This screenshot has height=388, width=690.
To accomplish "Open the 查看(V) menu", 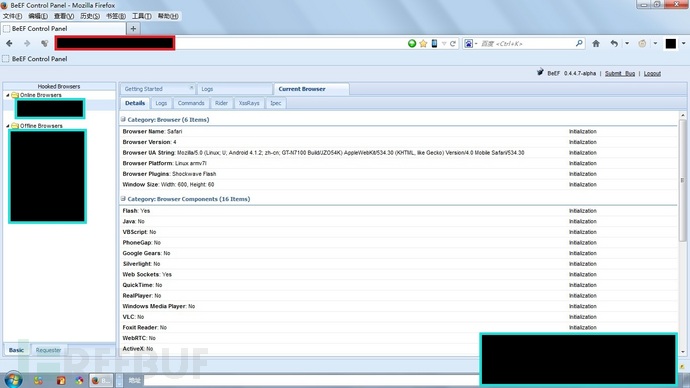I will point(64,16).
